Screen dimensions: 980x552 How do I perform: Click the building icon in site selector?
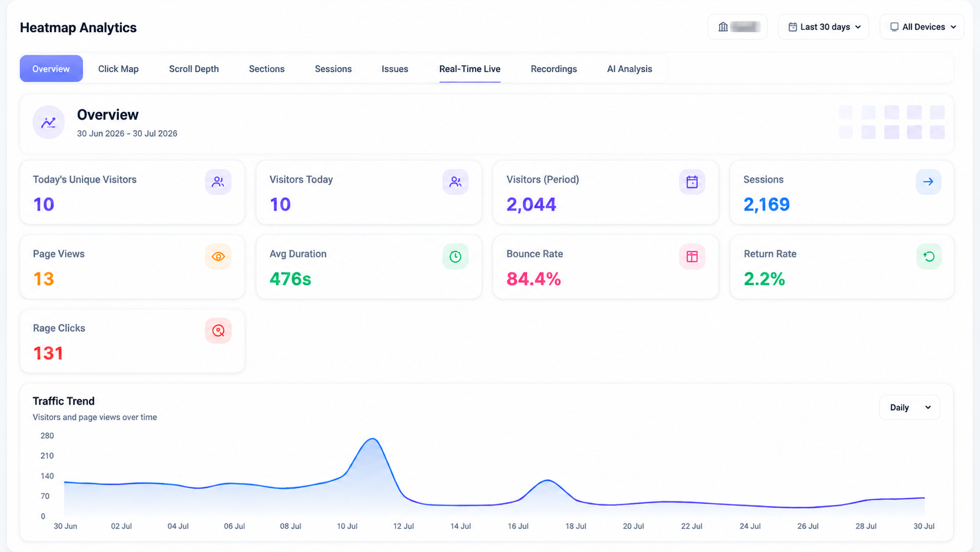point(723,27)
